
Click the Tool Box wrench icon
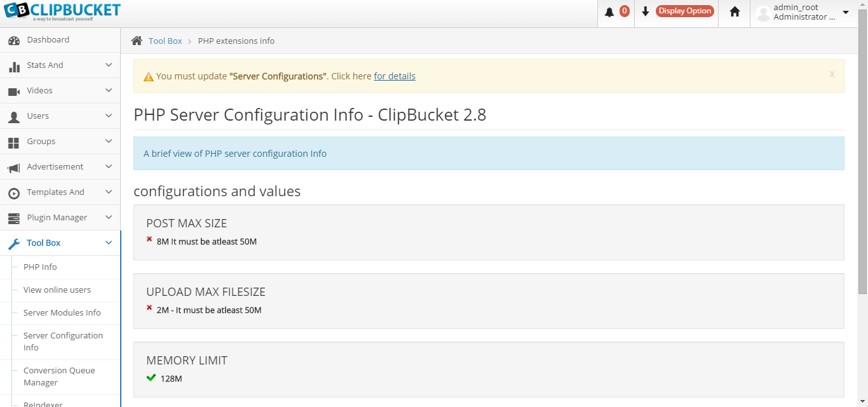pos(14,244)
